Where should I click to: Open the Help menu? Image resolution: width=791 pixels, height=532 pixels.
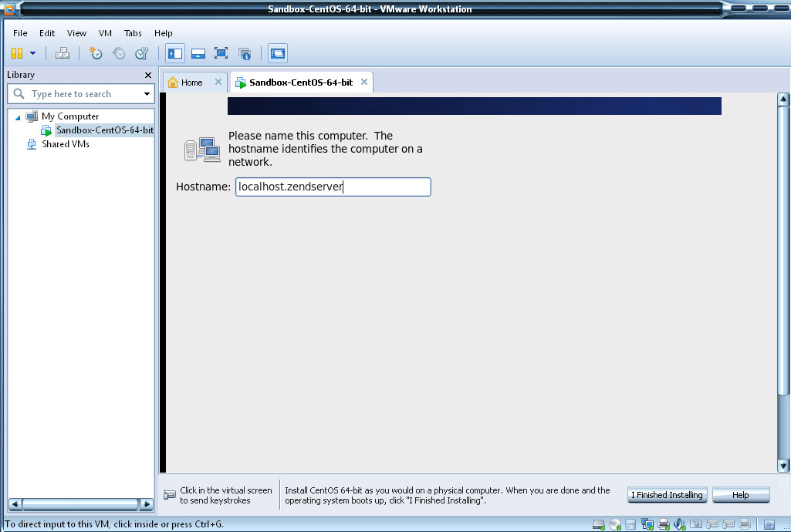[163, 32]
